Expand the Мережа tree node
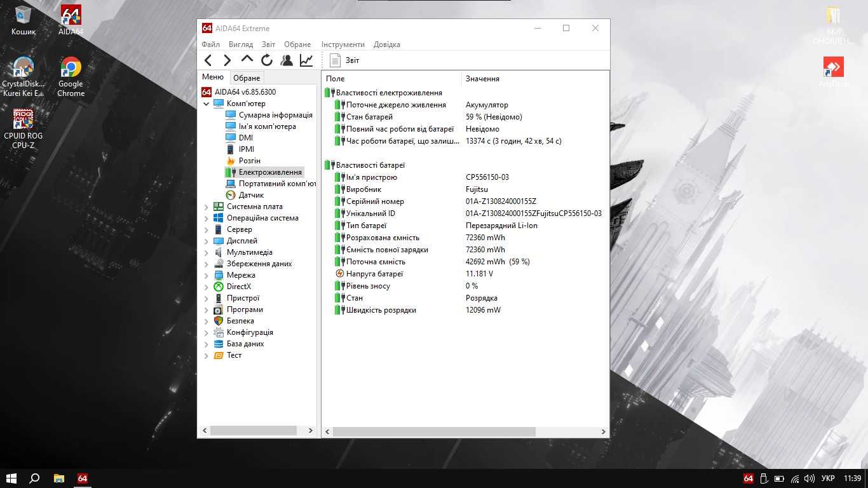 point(206,275)
